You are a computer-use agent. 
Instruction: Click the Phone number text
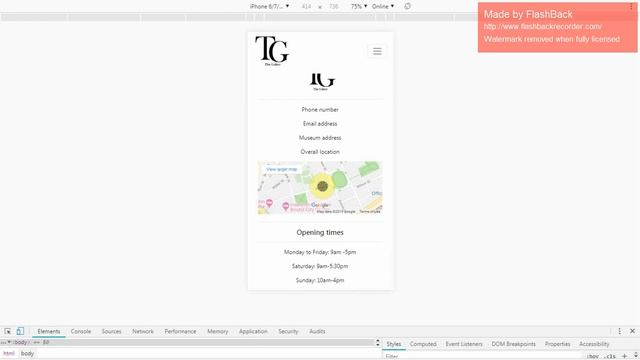tap(320, 109)
